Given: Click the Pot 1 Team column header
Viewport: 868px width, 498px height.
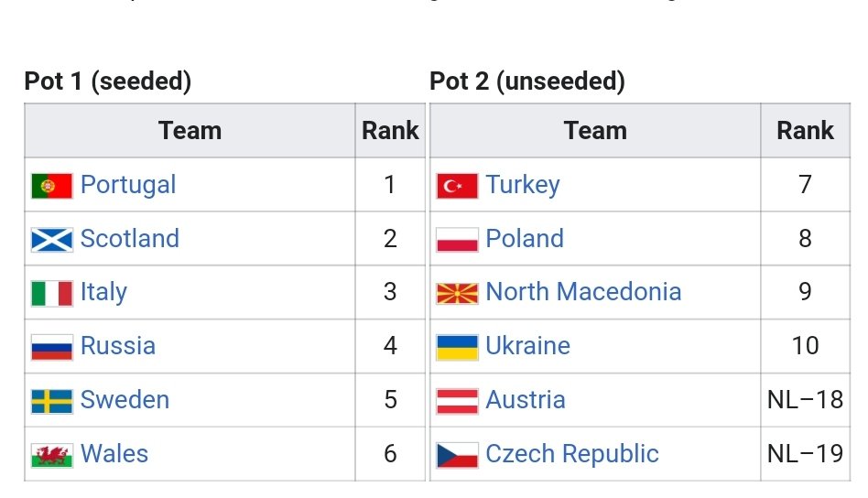Looking at the screenshot, I should point(190,131).
